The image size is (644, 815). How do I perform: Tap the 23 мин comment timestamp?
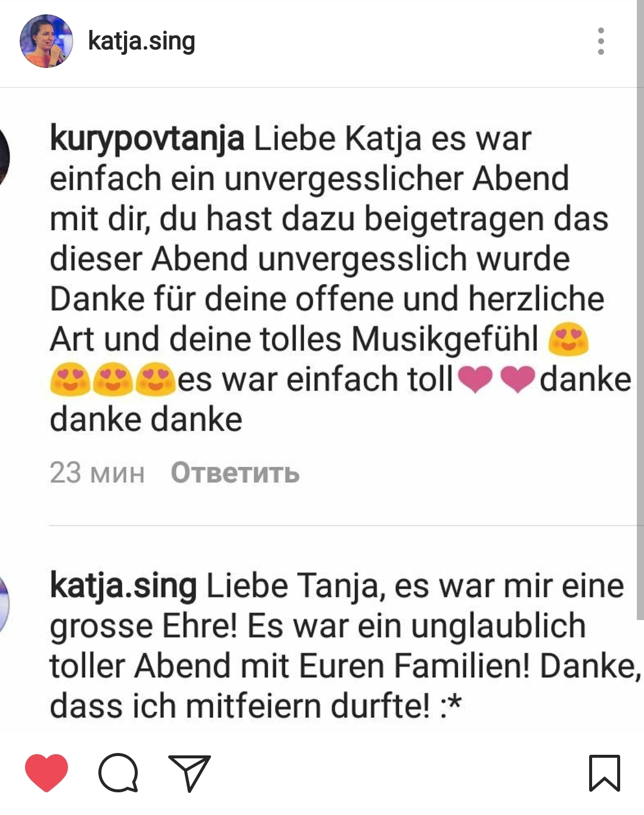click(97, 473)
